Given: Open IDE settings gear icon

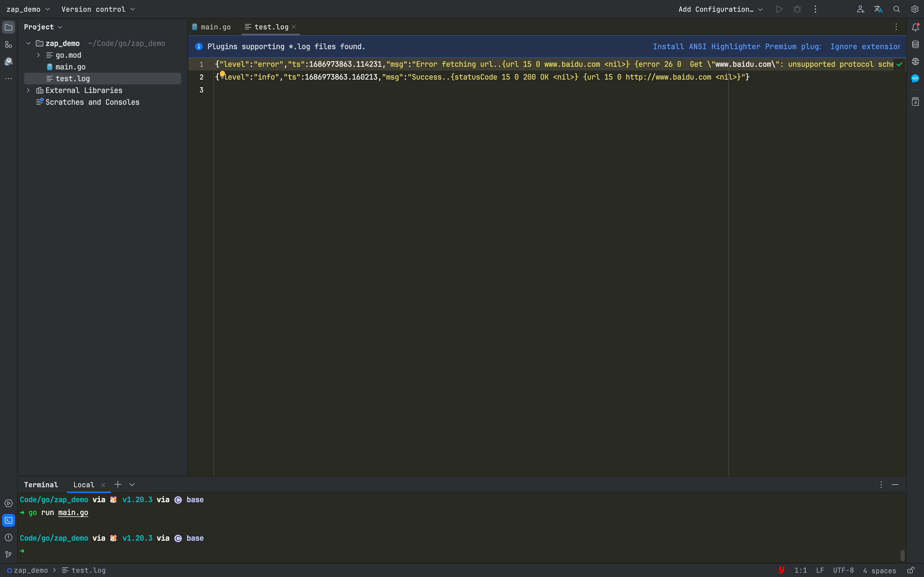Looking at the screenshot, I should pos(915,9).
